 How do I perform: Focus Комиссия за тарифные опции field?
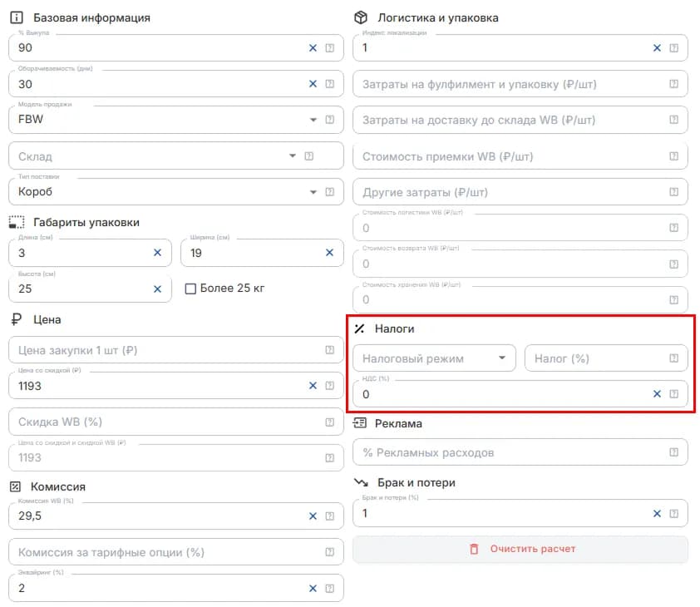(176, 552)
